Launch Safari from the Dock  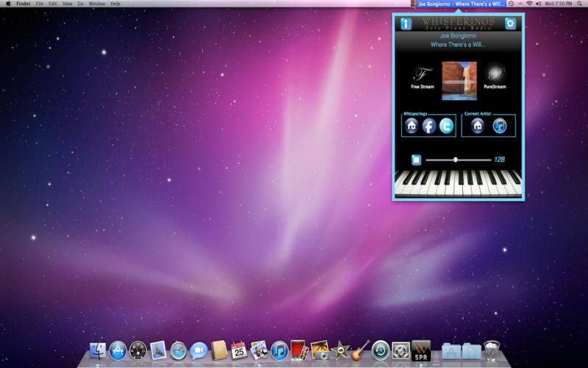point(179,351)
